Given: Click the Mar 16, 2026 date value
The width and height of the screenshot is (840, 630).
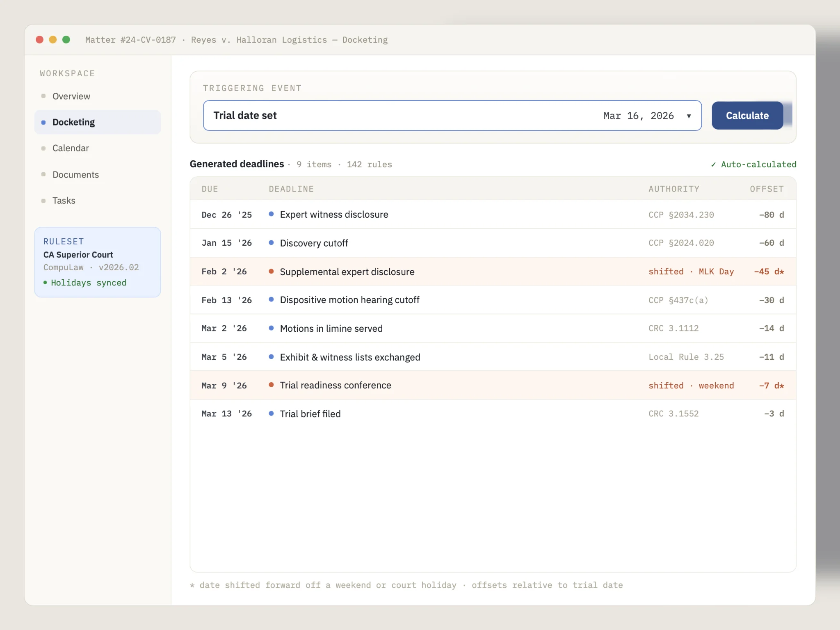Looking at the screenshot, I should tap(639, 116).
